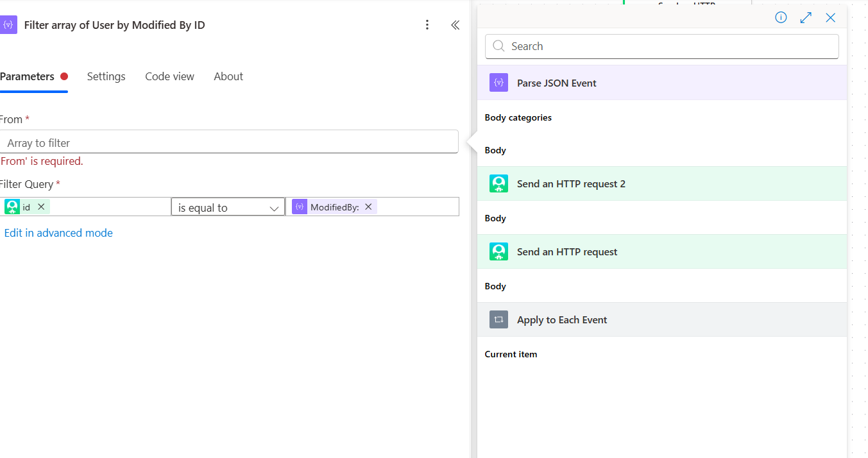Viewport: 868px width, 458px height.
Task: Click Edit in advanced mode
Action: 58,233
